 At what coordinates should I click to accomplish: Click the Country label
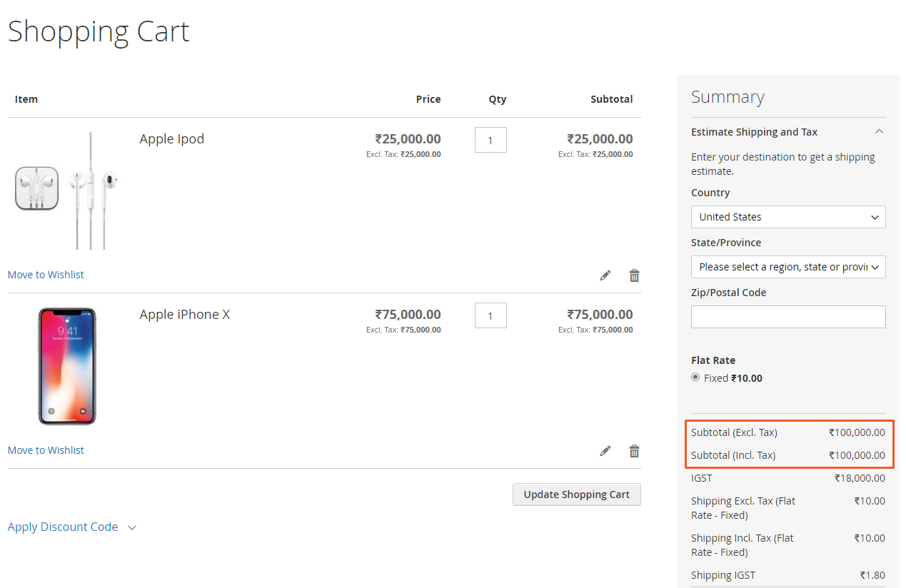pyautogui.click(x=710, y=193)
